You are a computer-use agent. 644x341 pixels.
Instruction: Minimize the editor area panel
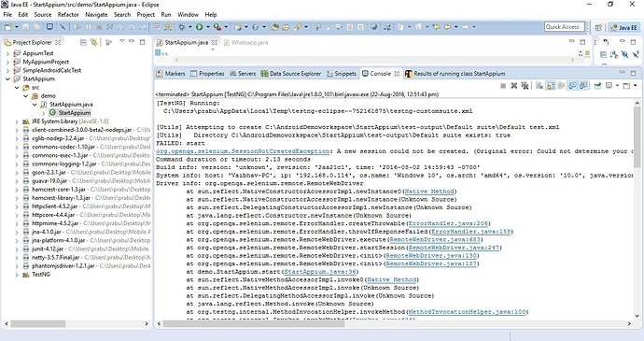click(572, 41)
